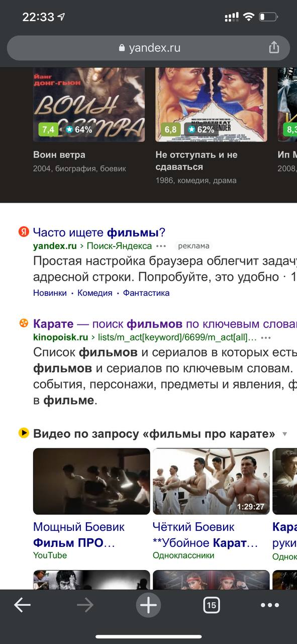Open Не отступать и не сдаваться poster
The height and width of the screenshot is (644, 297).
pyautogui.click(x=211, y=105)
